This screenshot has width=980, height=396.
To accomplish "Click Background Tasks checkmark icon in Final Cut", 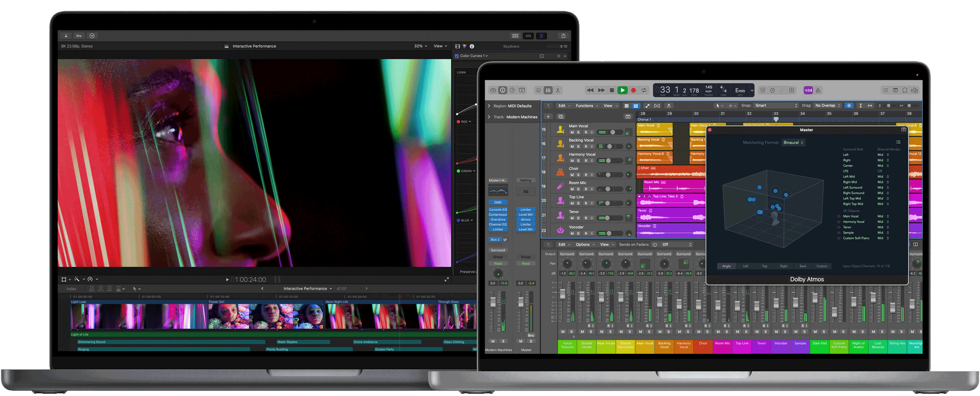I will pos(92,36).
